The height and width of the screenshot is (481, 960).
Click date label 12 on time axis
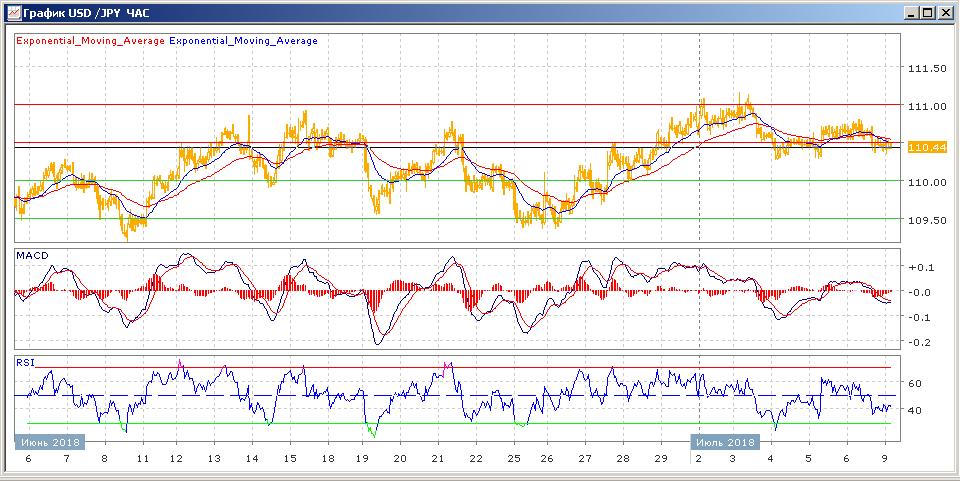[x=176, y=458]
